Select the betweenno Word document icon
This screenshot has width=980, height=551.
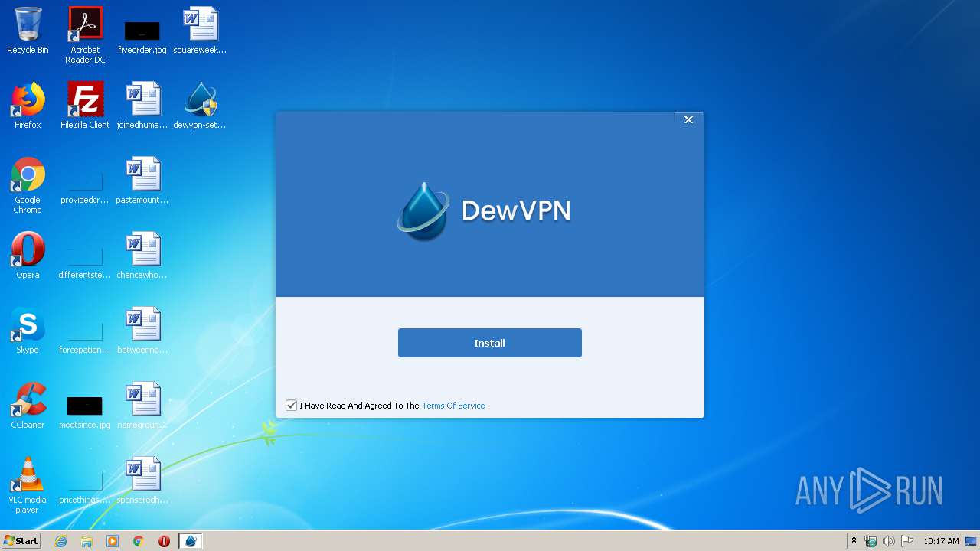tap(142, 331)
